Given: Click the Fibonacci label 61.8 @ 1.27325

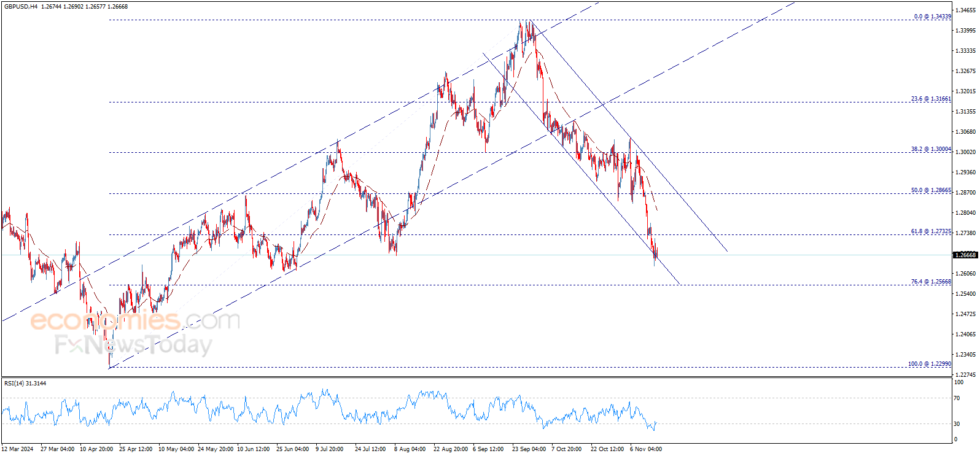Looking at the screenshot, I should [x=931, y=231].
